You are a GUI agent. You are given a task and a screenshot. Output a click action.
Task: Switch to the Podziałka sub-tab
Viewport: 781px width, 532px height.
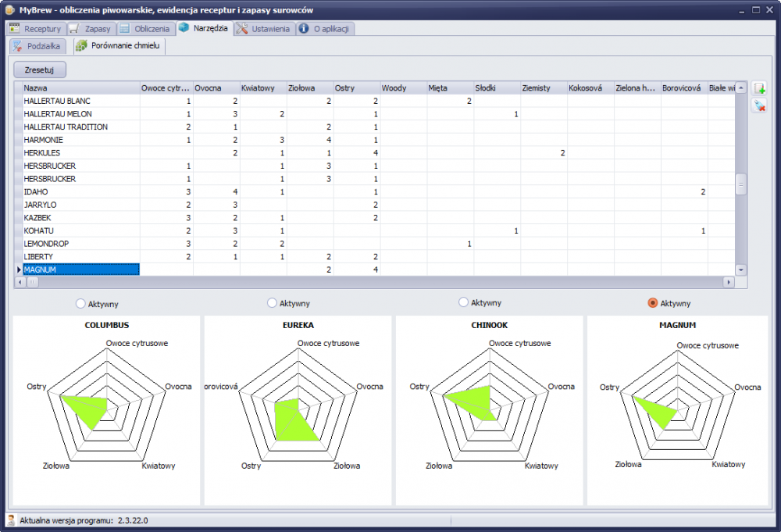(37, 46)
